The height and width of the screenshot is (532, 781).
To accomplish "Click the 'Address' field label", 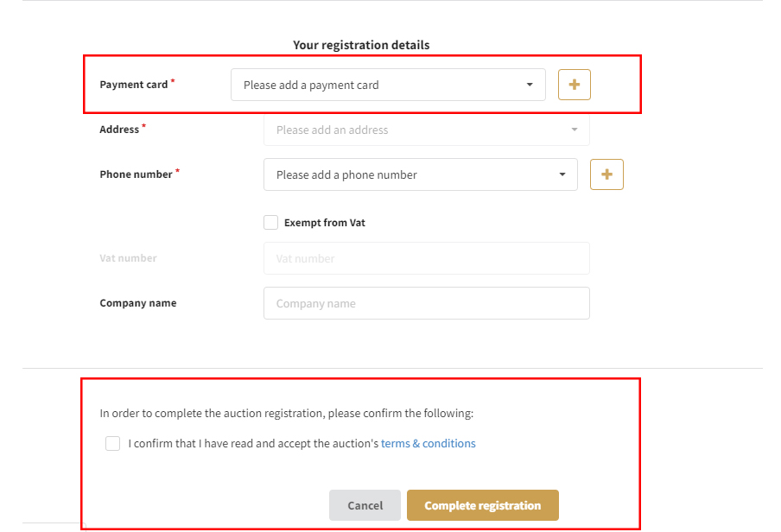I will 119,130.
